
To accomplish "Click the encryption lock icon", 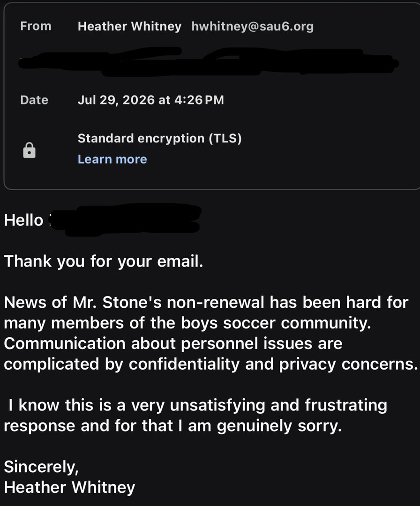I will (30, 150).
